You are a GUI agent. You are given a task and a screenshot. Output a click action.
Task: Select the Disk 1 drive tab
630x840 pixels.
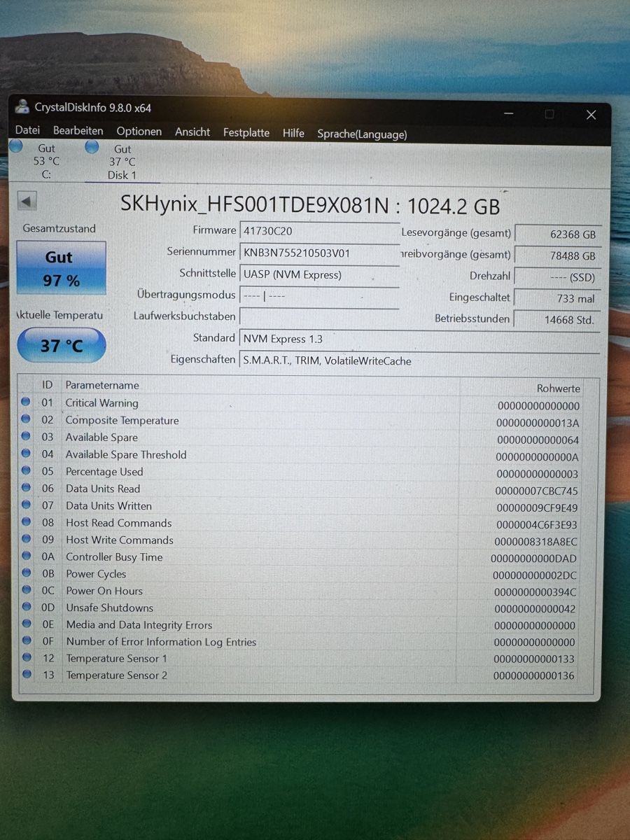[122, 162]
